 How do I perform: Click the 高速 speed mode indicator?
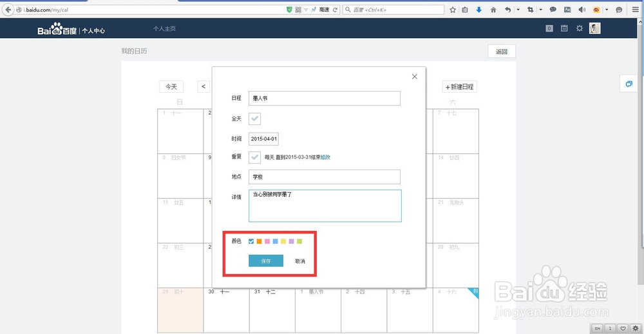[x=324, y=10]
